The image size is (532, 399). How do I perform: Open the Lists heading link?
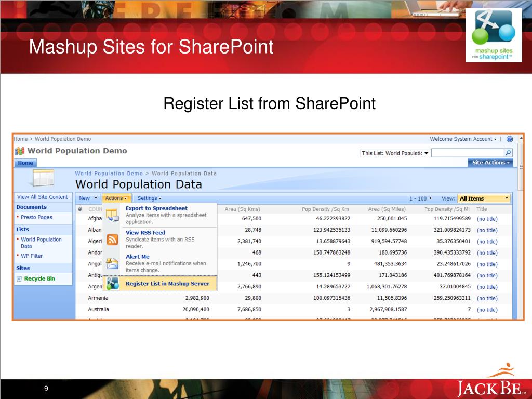22,229
